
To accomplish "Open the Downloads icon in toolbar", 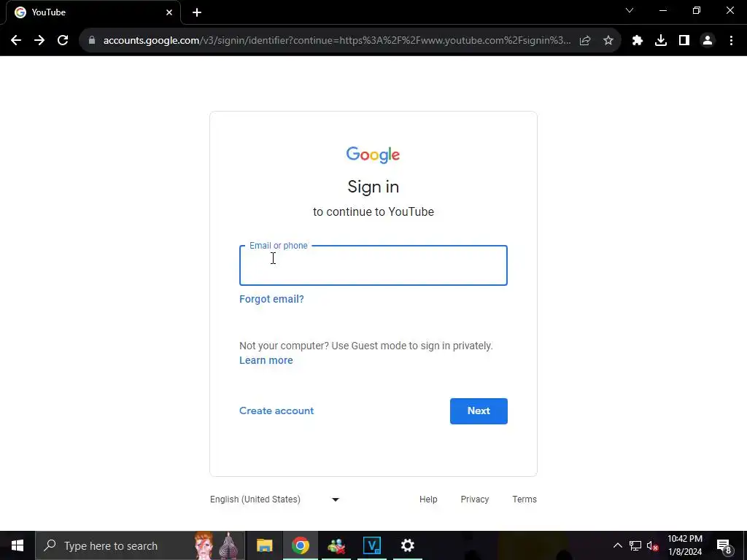I will click(x=660, y=41).
